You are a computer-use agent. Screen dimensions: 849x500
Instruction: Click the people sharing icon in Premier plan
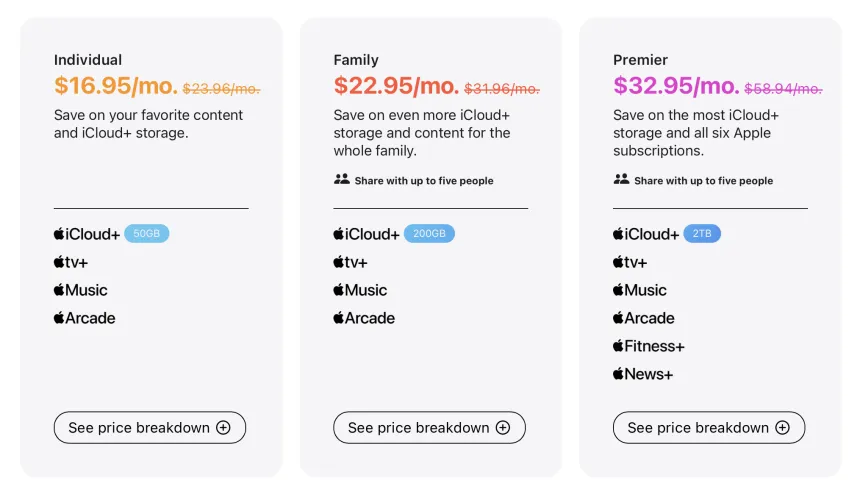622,180
